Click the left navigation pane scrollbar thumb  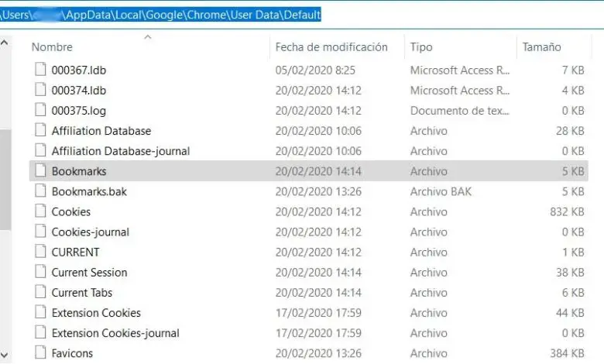pyautogui.click(x=5, y=178)
